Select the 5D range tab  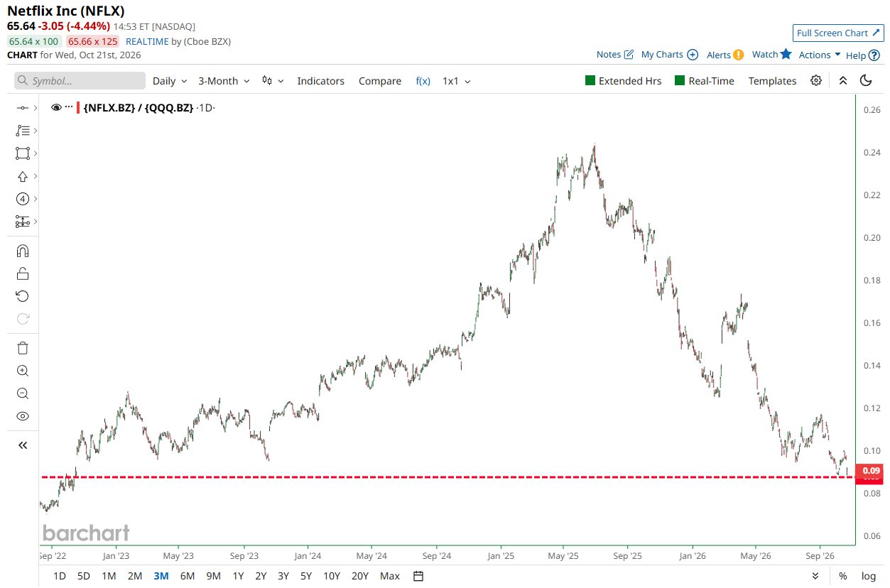click(x=84, y=576)
